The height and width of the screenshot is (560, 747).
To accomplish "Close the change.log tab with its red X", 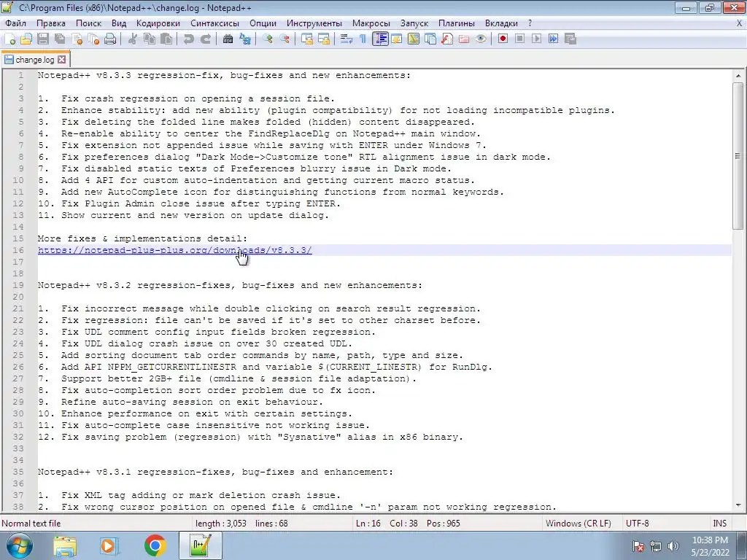I will pyautogui.click(x=62, y=60).
